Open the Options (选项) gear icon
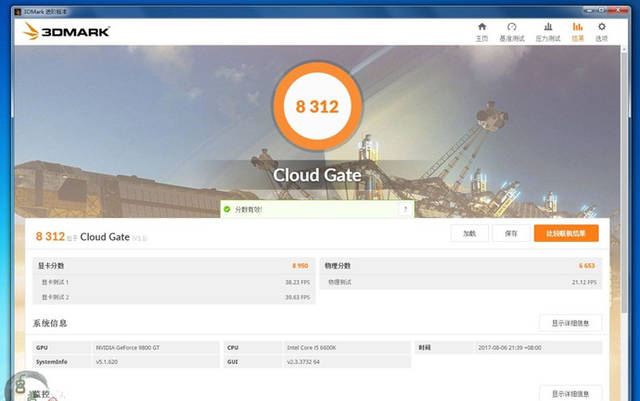This screenshot has width=640, height=401. (x=602, y=27)
